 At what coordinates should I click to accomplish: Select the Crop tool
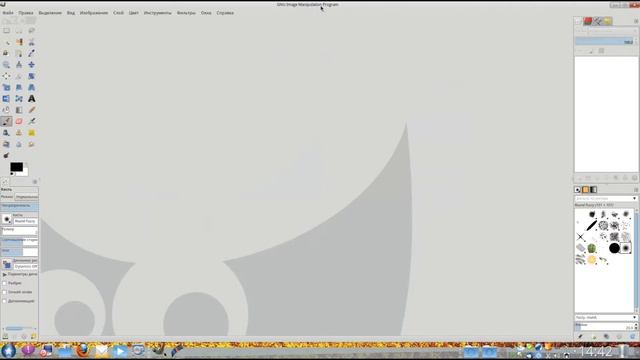pyautogui.click(x=19, y=76)
